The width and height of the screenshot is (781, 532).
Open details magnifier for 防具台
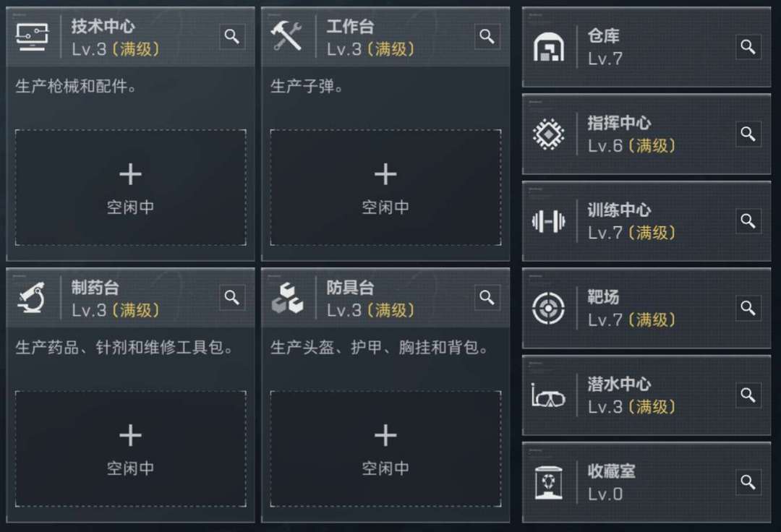coord(487,297)
